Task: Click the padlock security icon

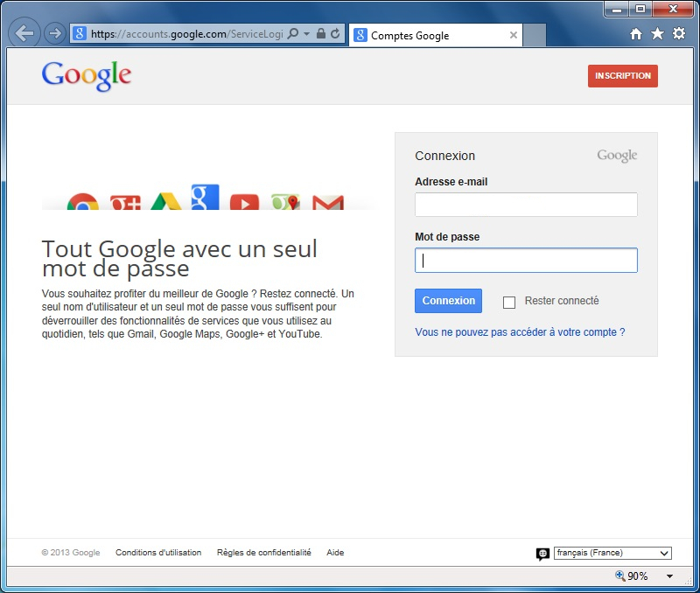Action: pyautogui.click(x=321, y=34)
